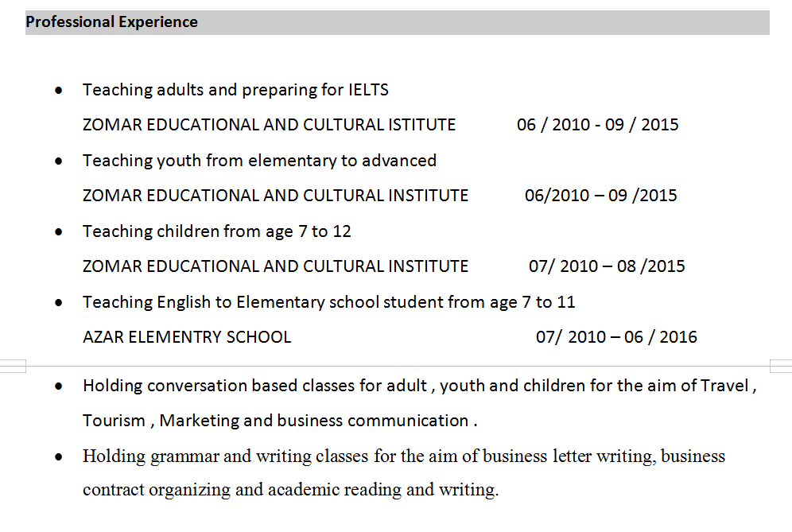Click the "Tourism , Marketing and business communication" line
The height and width of the screenshot is (532, 792).
click(280, 421)
